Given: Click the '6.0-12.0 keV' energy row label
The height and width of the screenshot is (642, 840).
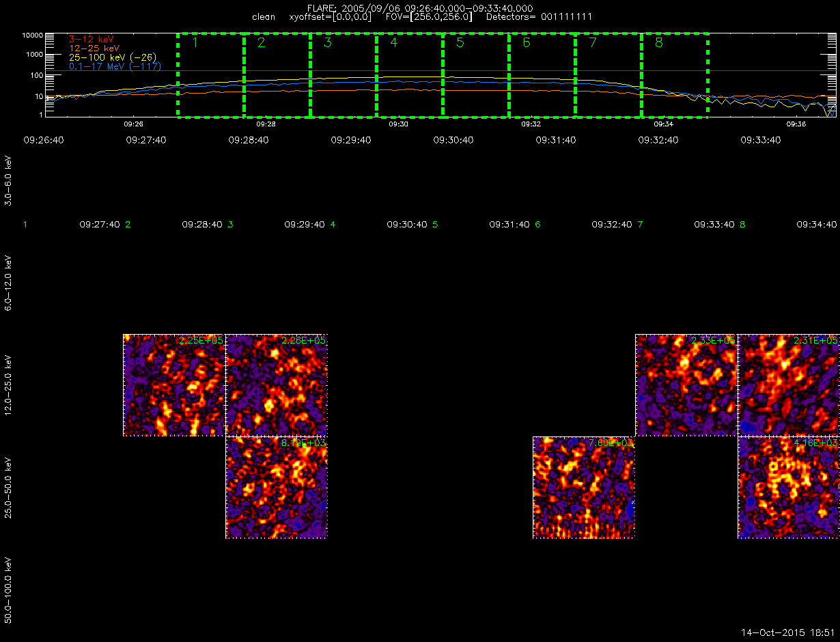Looking at the screenshot, I should tap(8, 282).
